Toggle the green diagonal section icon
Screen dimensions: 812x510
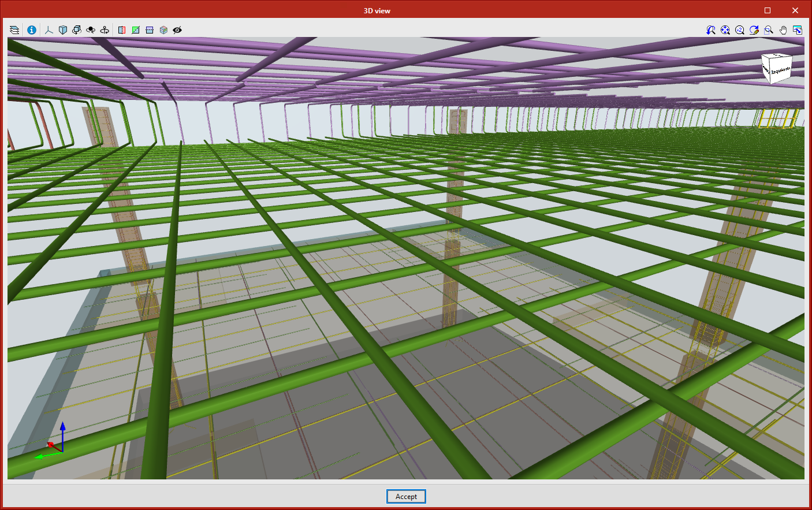(x=136, y=30)
